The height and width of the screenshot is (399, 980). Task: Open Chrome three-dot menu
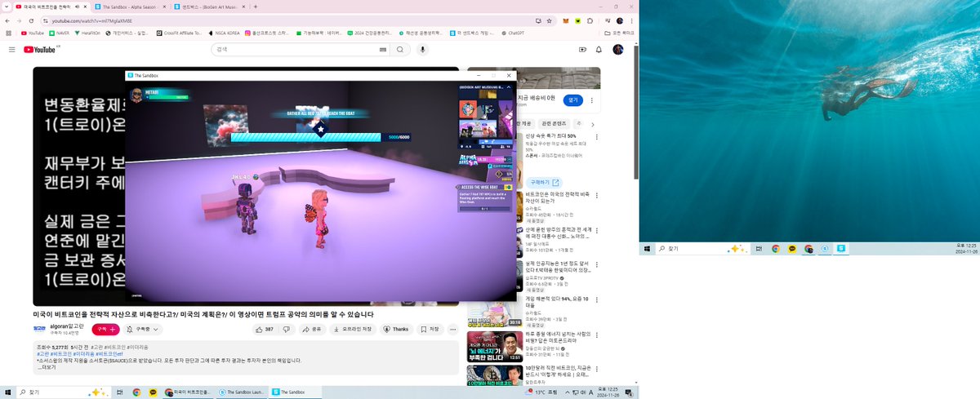(632, 20)
